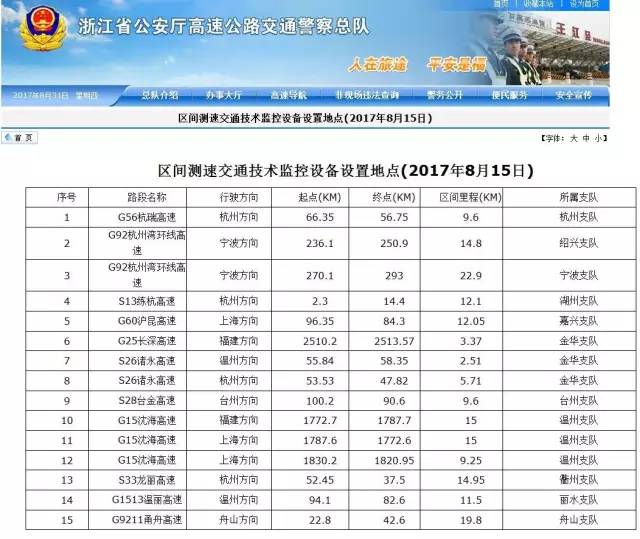Click the top-right 首页 link
640x539 pixels.
pyautogui.click(x=501, y=4)
